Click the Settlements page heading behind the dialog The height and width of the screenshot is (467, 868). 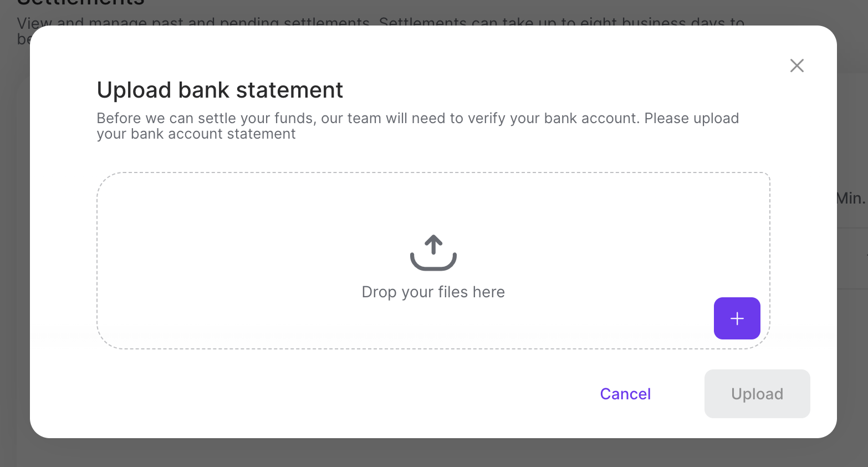click(80, 3)
